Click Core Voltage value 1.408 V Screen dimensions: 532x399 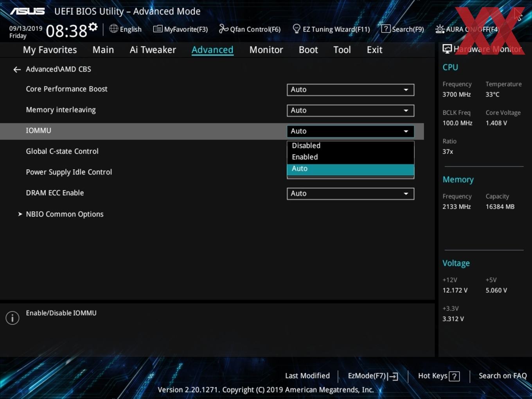(496, 123)
